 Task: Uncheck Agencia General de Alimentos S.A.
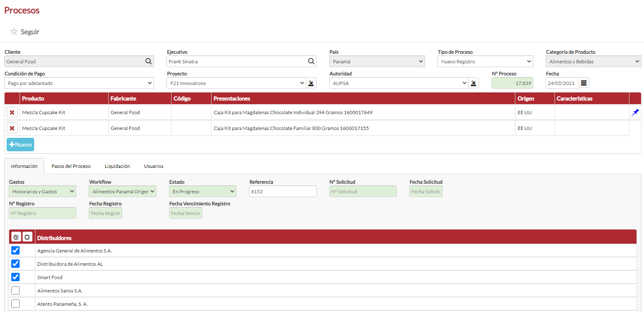click(15, 250)
